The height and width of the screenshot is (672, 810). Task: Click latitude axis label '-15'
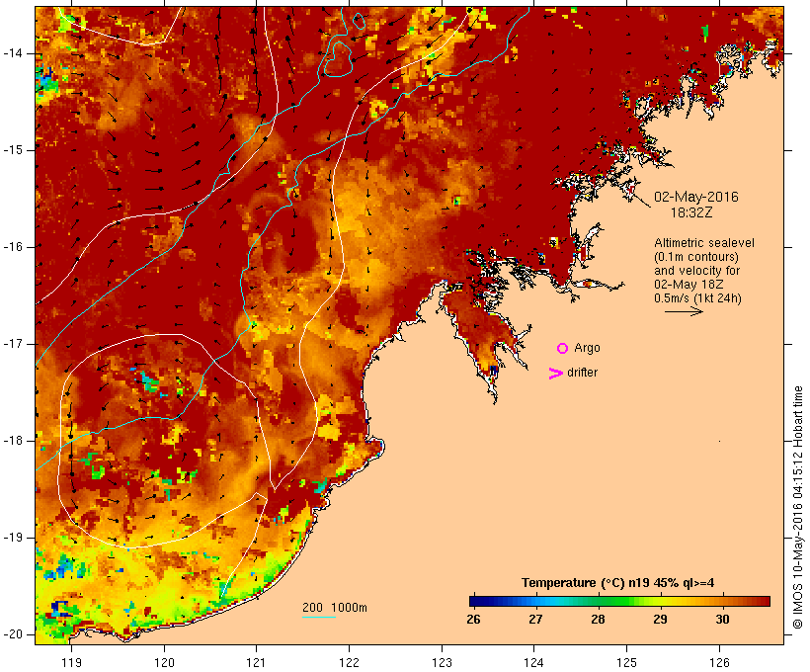point(13,150)
